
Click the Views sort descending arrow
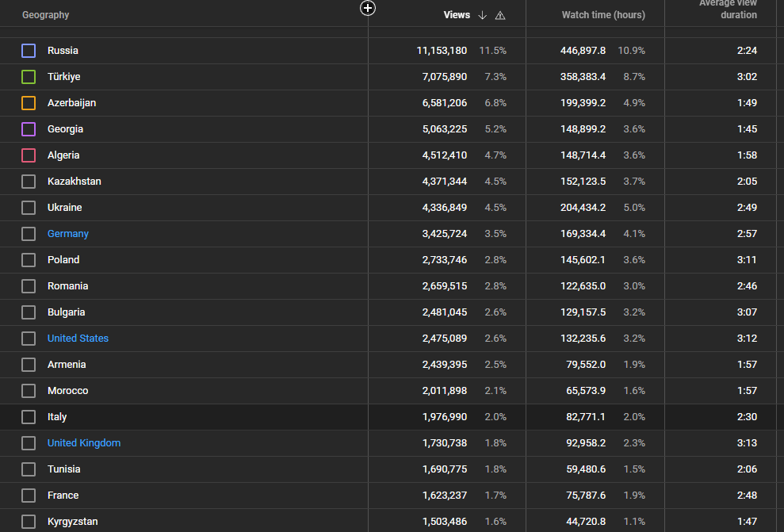(482, 15)
